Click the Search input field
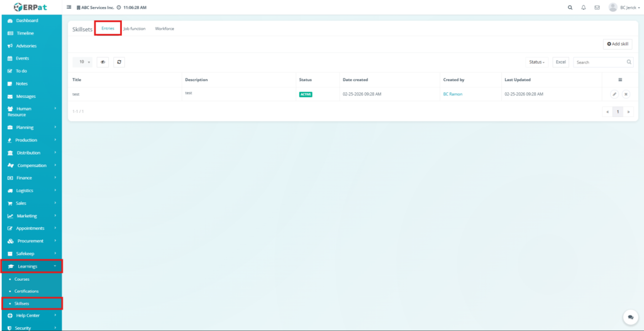The width and height of the screenshot is (644, 331). pyautogui.click(x=600, y=62)
